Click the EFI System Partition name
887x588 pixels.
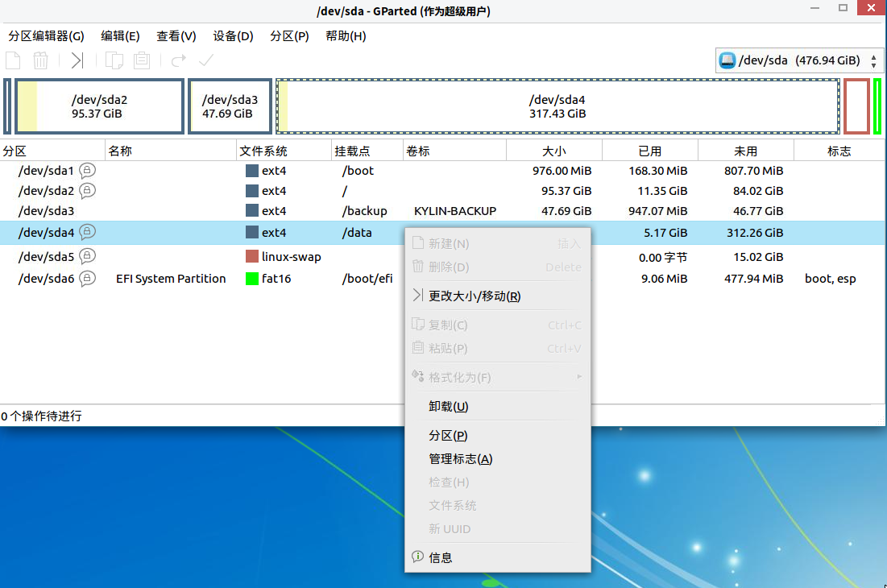[x=171, y=279]
